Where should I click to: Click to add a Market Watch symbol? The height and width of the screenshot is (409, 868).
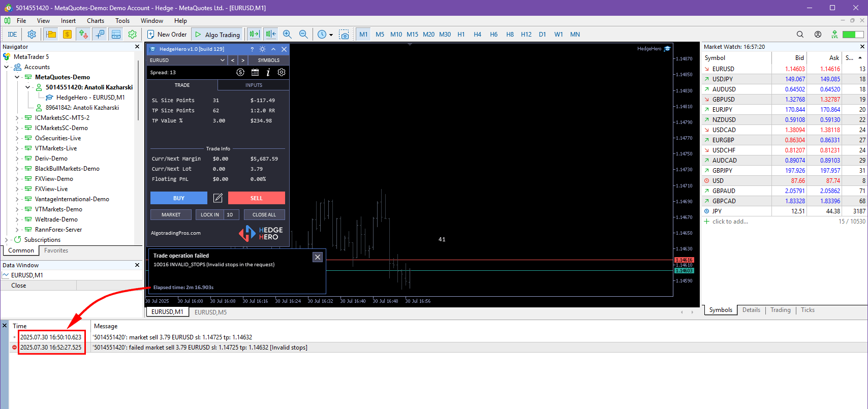click(x=730, y=222)
